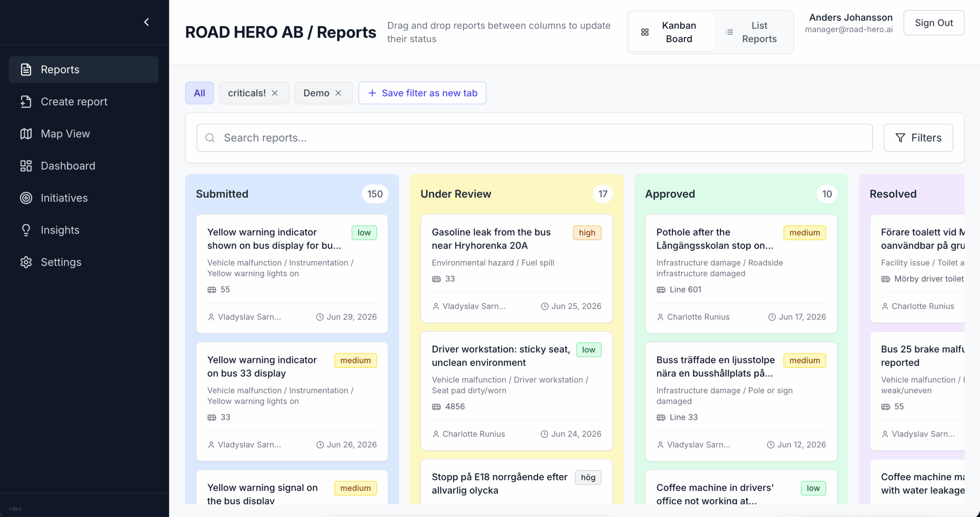Screen dimensions: 980x517
Task: Click the funnel icon in Filters
Action: [901, 138]
